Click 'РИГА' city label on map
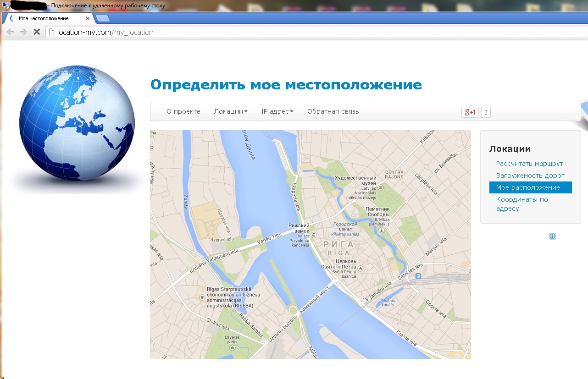 [x=339, y=245]
